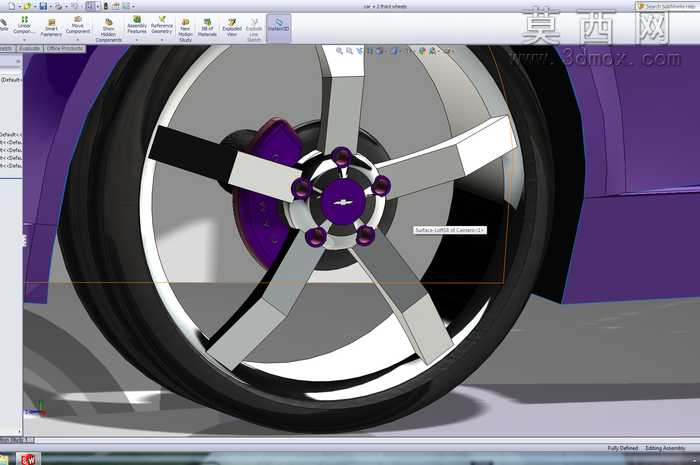Click the Apply Scene icon

coord(432,51)
